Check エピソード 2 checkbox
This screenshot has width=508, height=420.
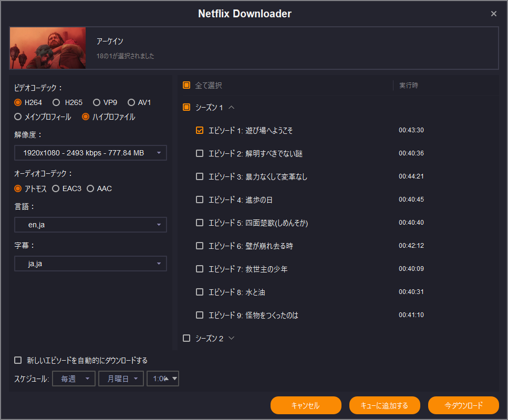pos(200,153)
